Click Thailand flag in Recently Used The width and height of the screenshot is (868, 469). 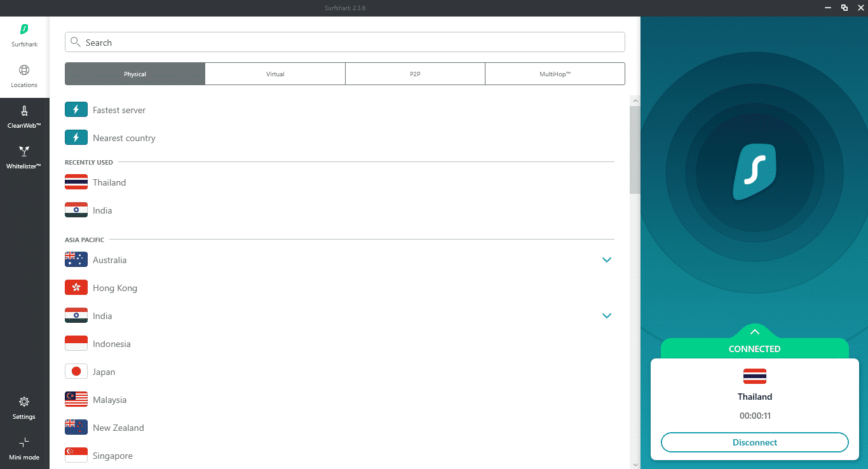click(76, 182)
